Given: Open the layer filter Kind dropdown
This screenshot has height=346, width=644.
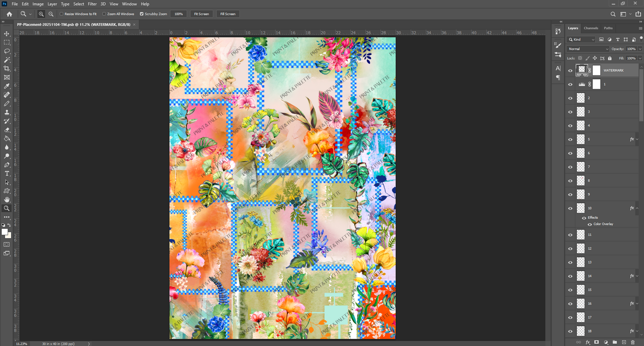Looking at the screenshot, I should [581, 40].
